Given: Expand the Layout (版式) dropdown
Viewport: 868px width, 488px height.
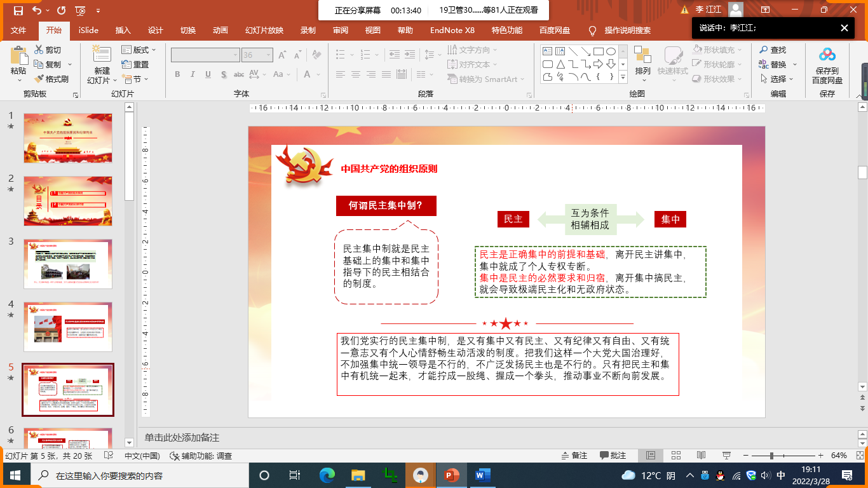Looking at the screenshot, I should [x=139, y=50].
